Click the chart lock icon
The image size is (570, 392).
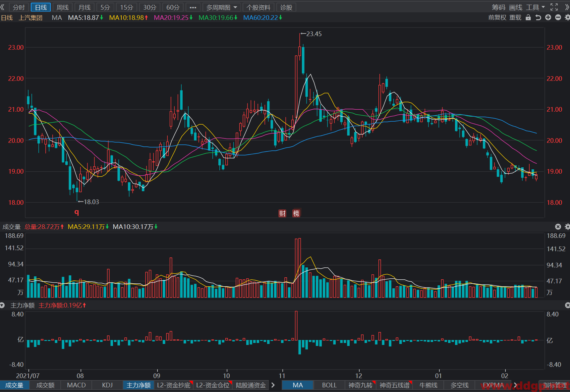[528, 17]
